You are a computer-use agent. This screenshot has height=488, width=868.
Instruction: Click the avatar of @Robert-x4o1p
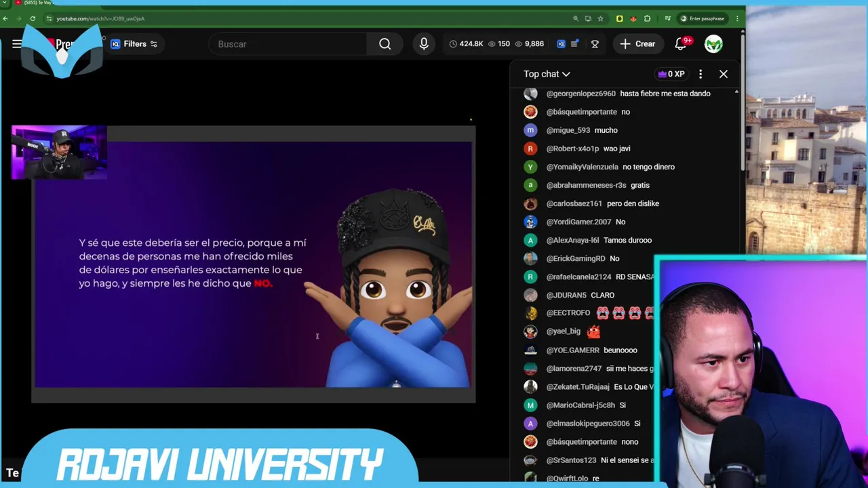tap(530, 148)
